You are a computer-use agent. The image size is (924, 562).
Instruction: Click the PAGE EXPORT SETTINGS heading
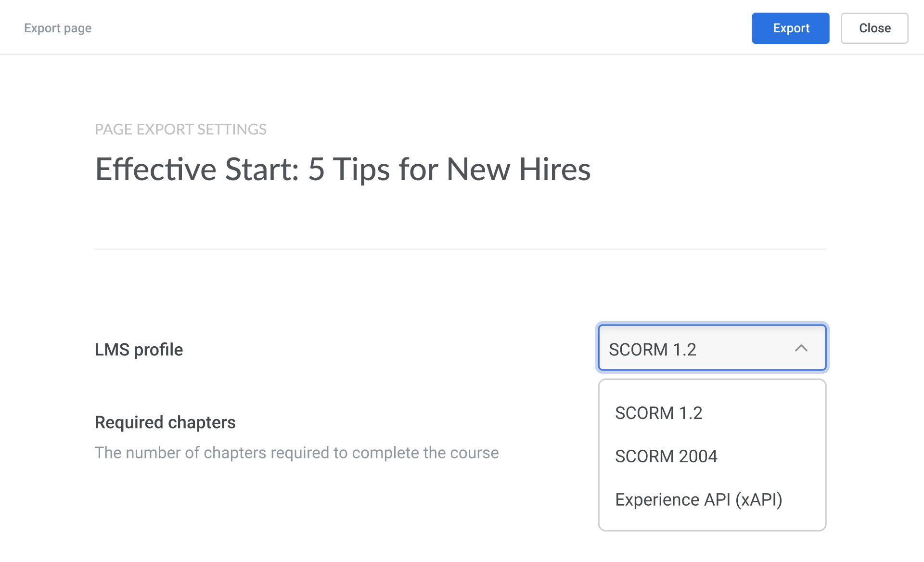(180, 130)
